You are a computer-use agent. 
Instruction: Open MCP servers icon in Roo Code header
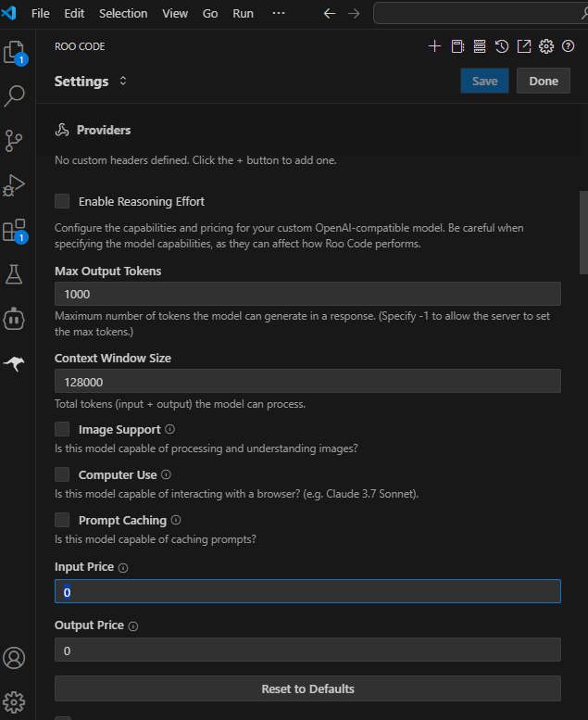pyautogui.click(x=479, y=46)
